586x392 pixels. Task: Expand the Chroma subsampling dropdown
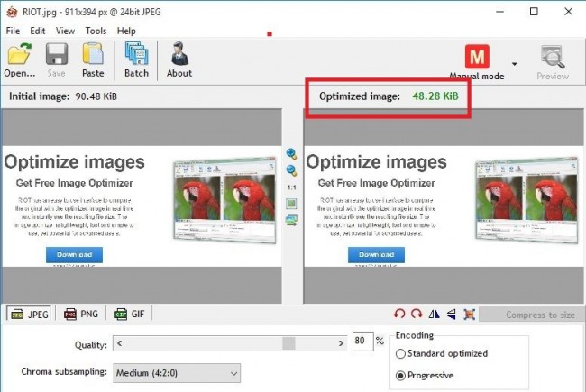point(233,372)
